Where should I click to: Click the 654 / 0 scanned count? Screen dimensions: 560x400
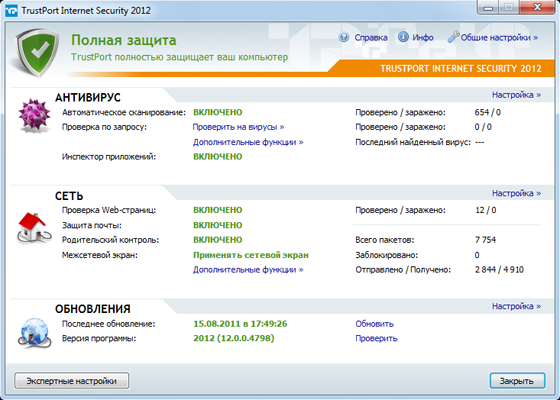[x=488, y=112]
